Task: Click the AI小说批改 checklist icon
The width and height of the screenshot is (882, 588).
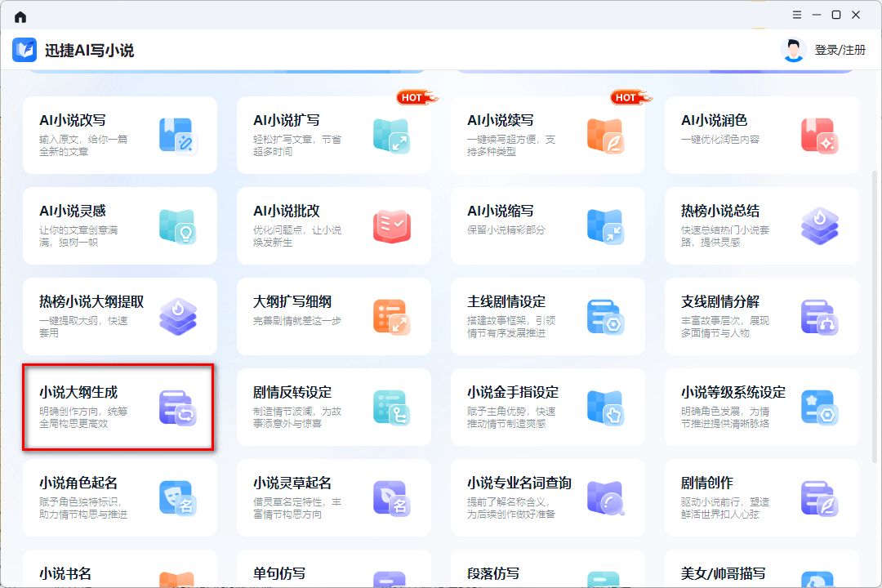Action: 391,225
